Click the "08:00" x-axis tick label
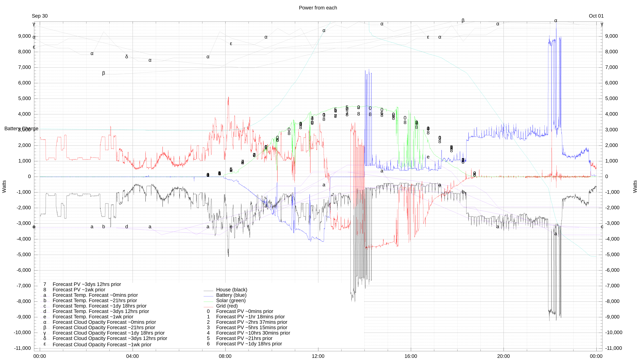644x362 pixels. (225, 356)
